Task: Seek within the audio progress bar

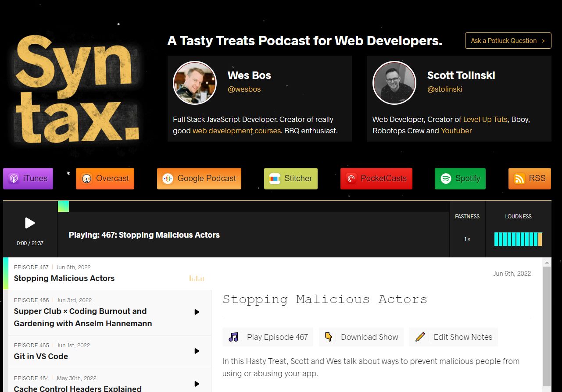Action: [x=254, y=207]
